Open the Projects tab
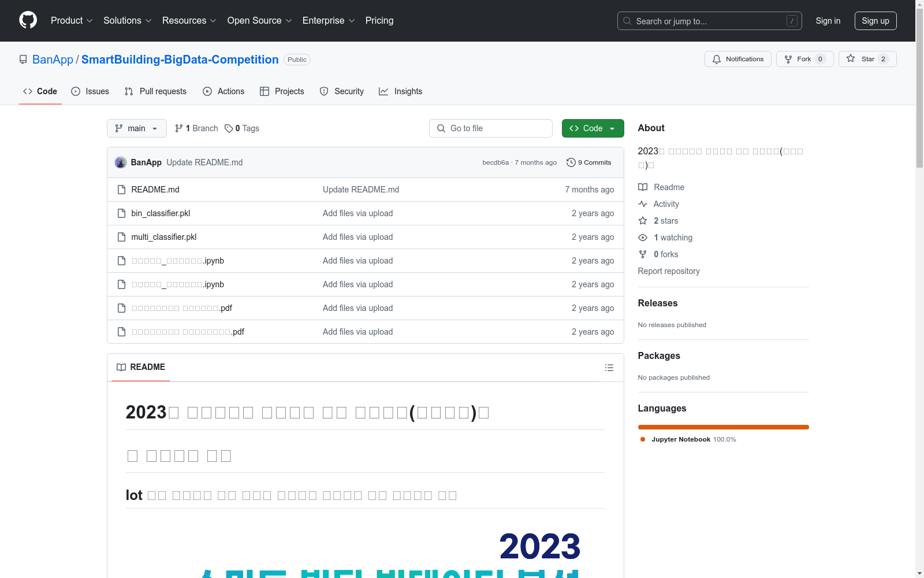The width and height of the screenshot is (924, 578). (282, 91)
